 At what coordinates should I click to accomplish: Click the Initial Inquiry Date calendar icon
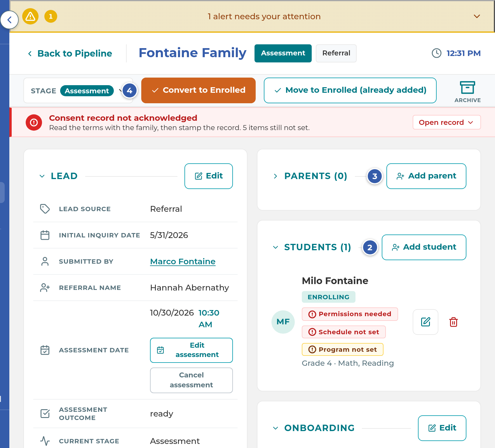(x=45, y=235)
